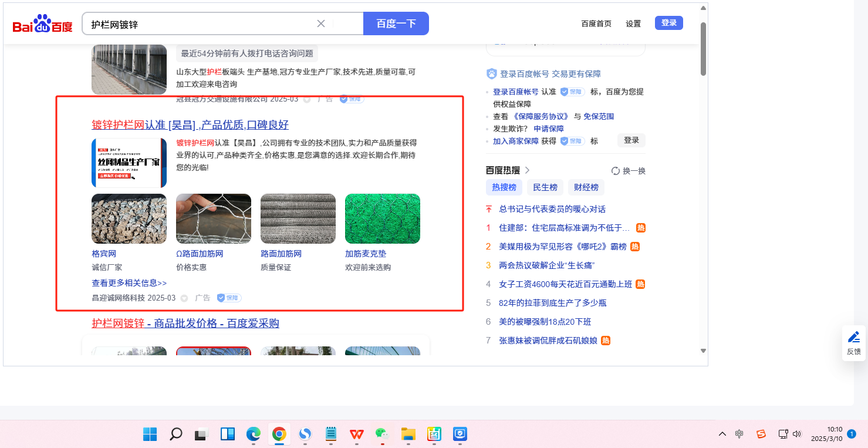Expand the 百度热搜 chevron arrow

pos(528,170)
